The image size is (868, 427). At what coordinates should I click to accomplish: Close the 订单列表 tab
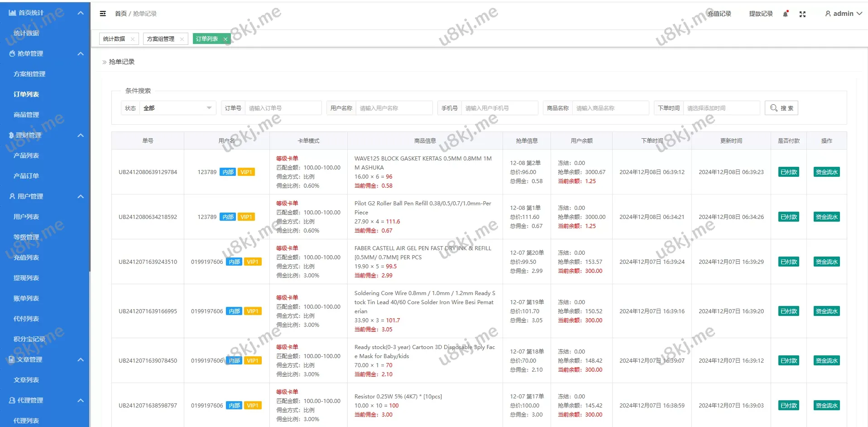click(225, 39)
